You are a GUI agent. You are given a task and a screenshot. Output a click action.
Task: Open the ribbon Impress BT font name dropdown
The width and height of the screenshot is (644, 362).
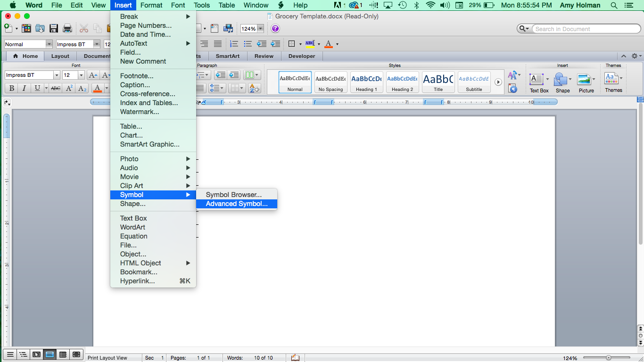[x=57, y=75]
